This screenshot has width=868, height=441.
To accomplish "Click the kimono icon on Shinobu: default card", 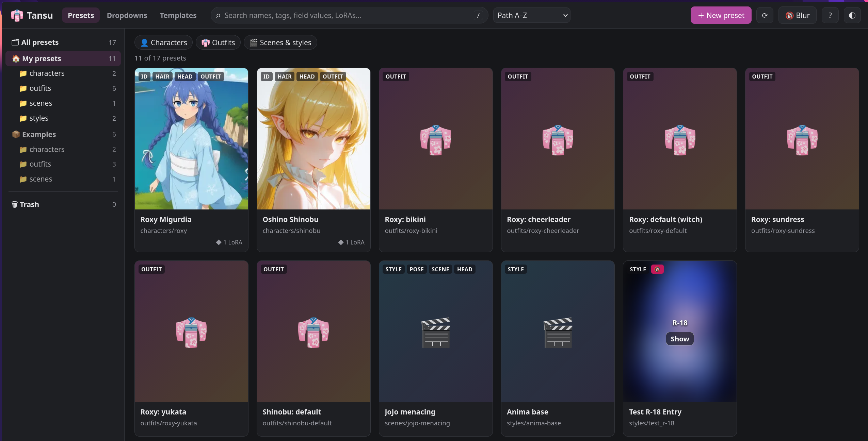I will (313, 333).
